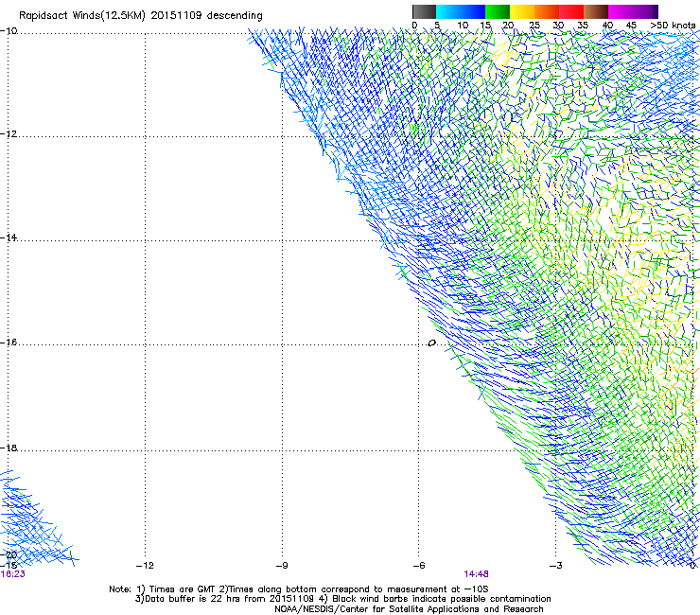Screen dimensions: 700x615
Task: Click the '>50 knots' legend label
Action: [x=673, y=26]
